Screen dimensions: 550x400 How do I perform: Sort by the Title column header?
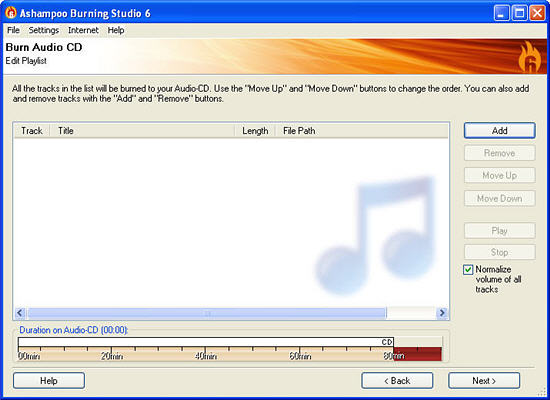[142, 131]
